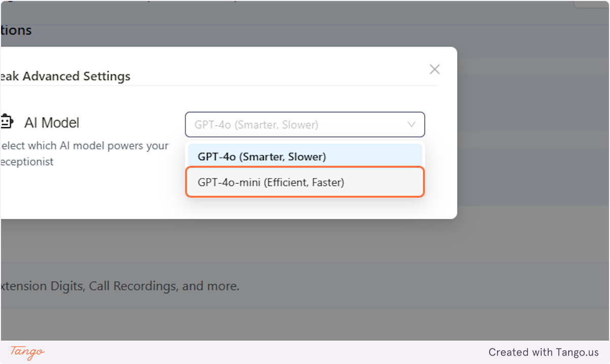The image size is (610, 364).
Task: Click the AI Model robot icon
Action: pos(7,123)
